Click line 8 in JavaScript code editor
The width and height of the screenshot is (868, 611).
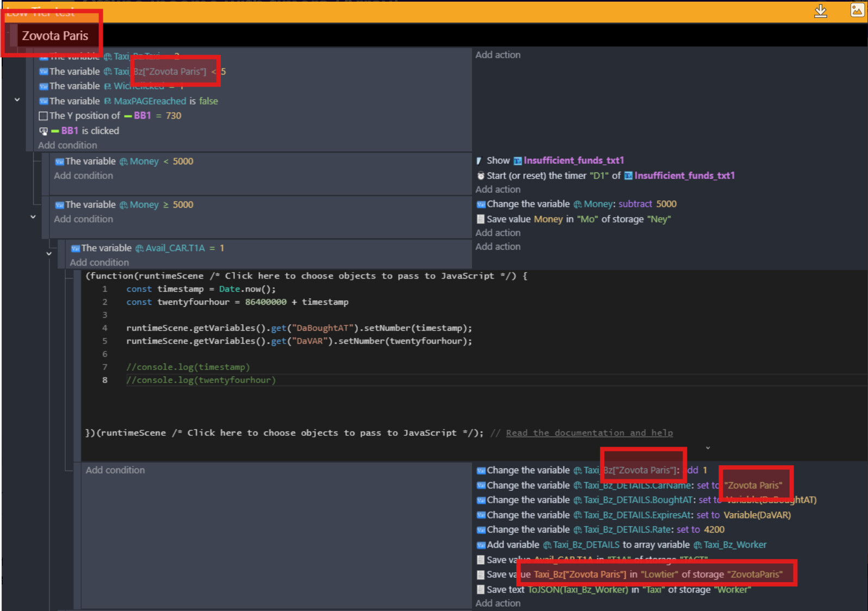tap(201, 380)
